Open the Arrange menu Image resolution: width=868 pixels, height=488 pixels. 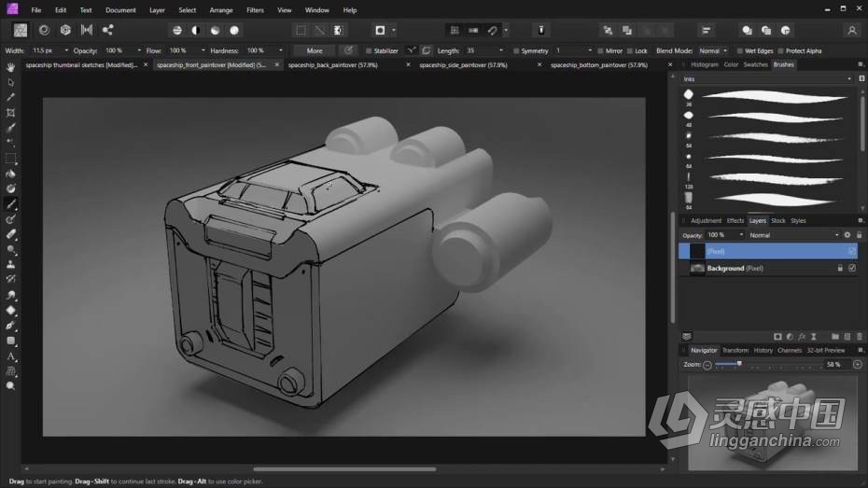(x=221, y=10)
